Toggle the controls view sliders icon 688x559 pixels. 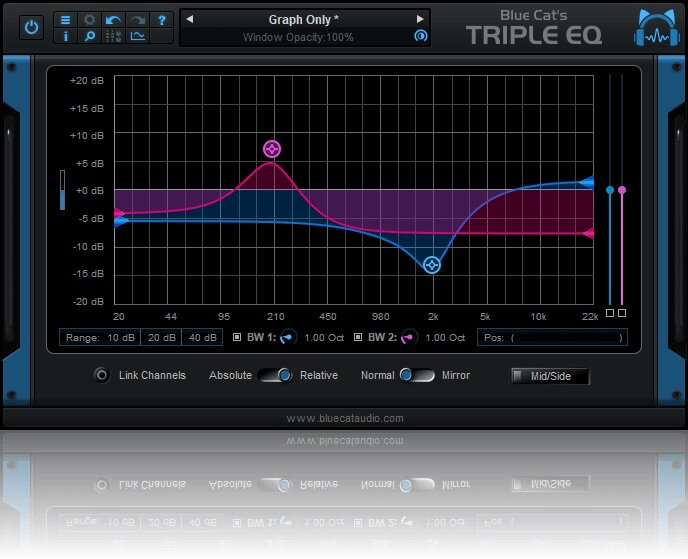(x=114, y=36)
